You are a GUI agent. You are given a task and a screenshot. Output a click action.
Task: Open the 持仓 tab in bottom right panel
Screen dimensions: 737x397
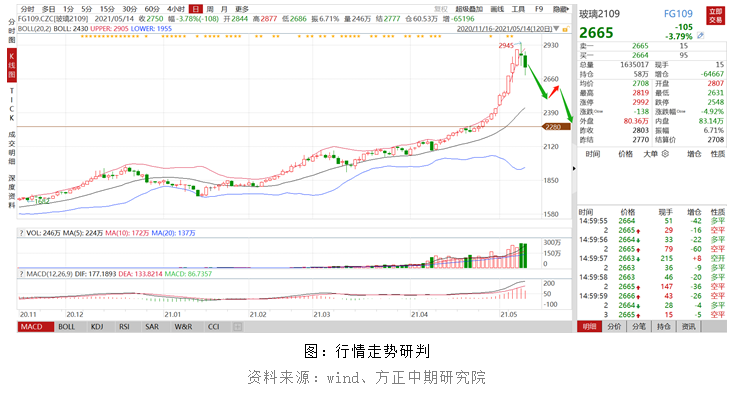click(x=663, y=327)
